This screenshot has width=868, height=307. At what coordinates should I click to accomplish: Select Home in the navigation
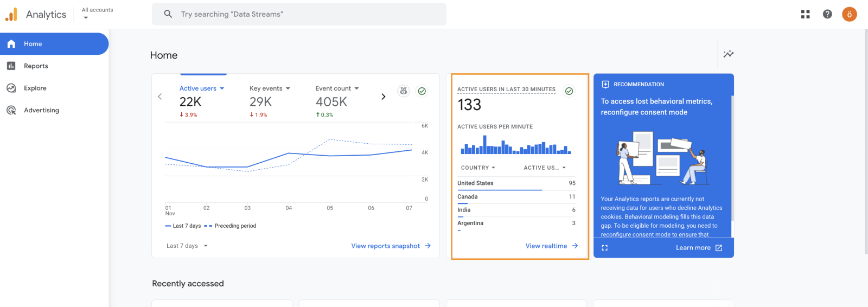(54, 44)
